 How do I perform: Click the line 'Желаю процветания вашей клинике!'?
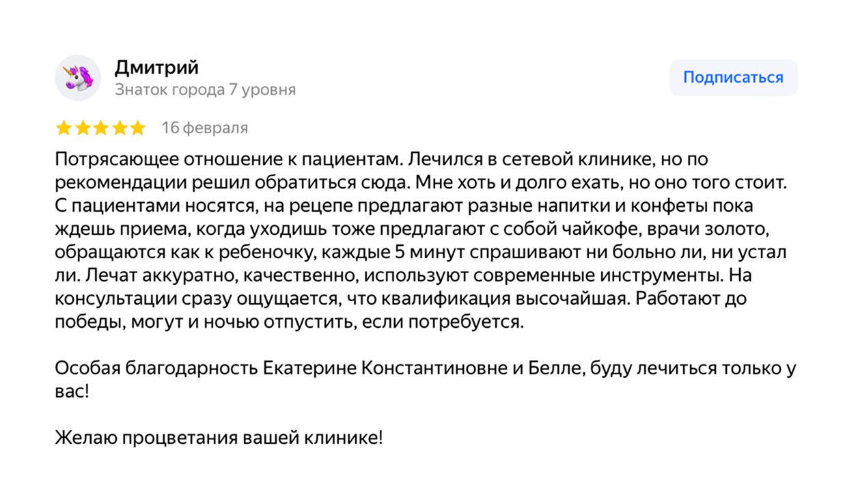219,437
